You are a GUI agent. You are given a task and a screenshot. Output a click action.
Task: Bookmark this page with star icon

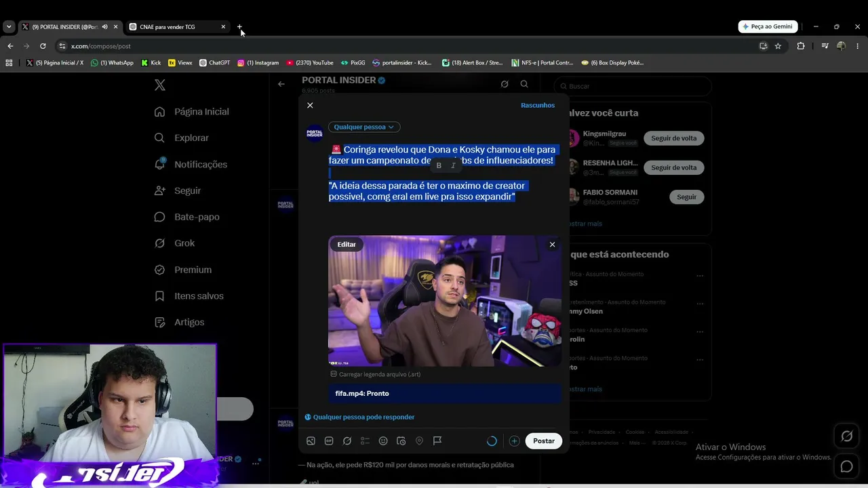click(x=778, y=46)
